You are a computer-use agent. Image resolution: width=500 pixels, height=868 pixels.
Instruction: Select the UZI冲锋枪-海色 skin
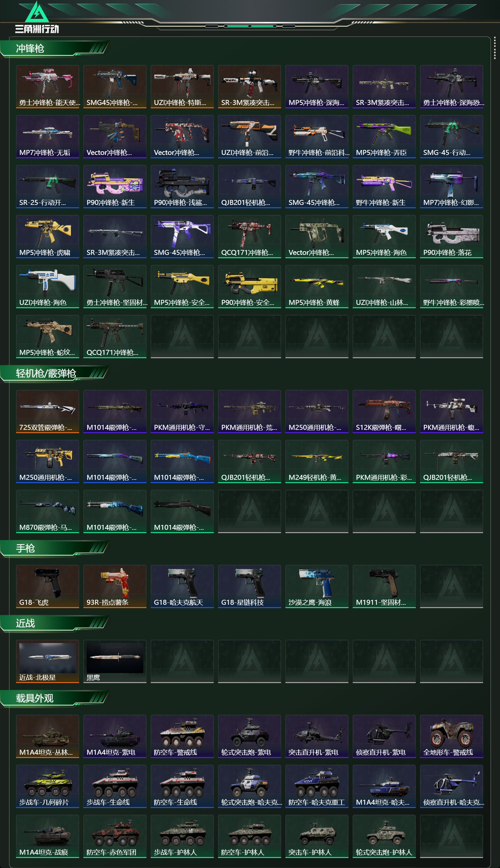click(47, 287)
